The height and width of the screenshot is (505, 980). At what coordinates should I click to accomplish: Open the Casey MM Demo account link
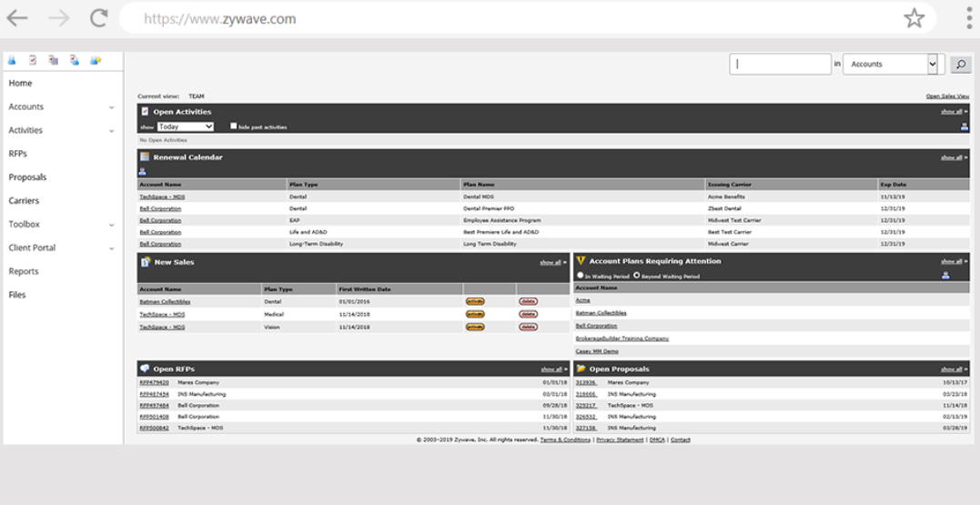[597, 351]
